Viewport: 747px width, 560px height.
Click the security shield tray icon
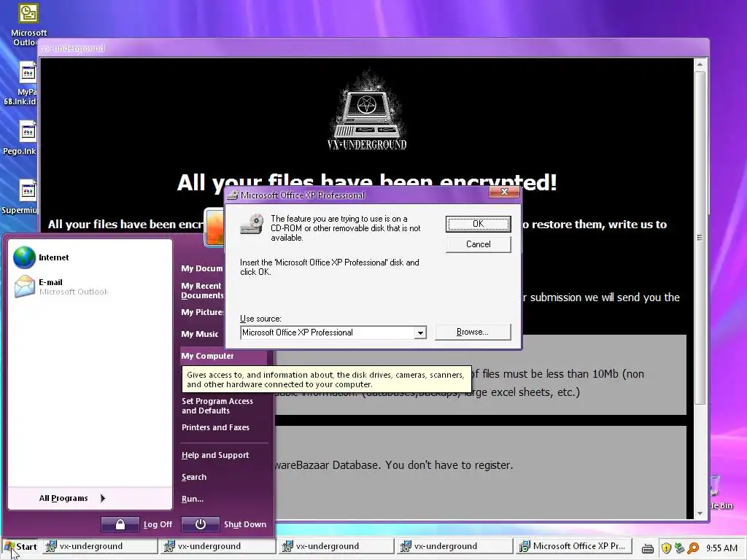tap(666, 548)
